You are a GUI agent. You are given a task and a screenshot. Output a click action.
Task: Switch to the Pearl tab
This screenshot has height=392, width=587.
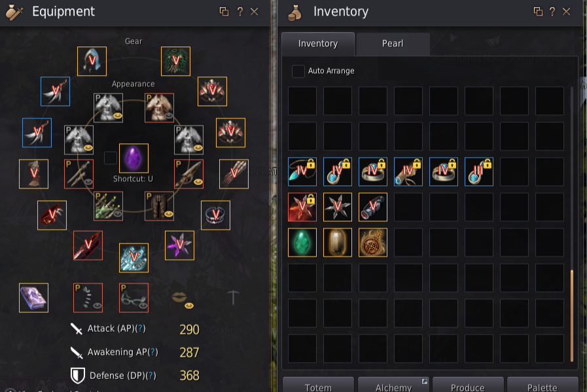coord(393,44)
